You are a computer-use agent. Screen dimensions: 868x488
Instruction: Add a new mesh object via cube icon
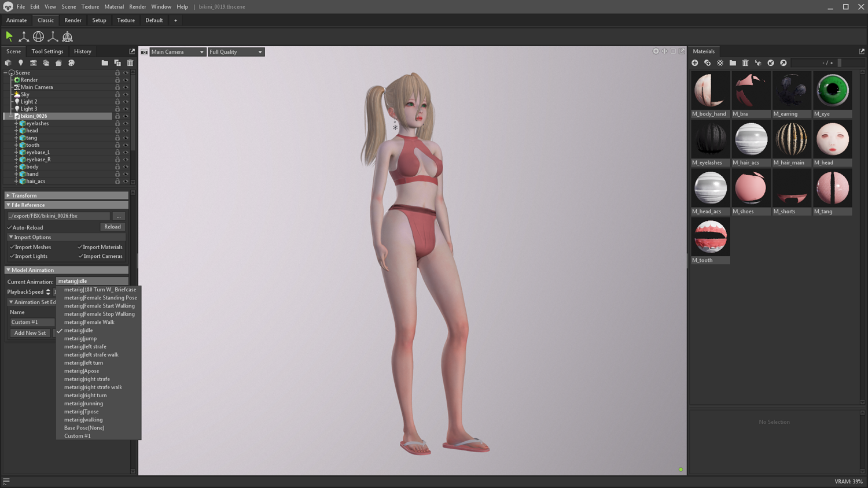pos(8,63)
